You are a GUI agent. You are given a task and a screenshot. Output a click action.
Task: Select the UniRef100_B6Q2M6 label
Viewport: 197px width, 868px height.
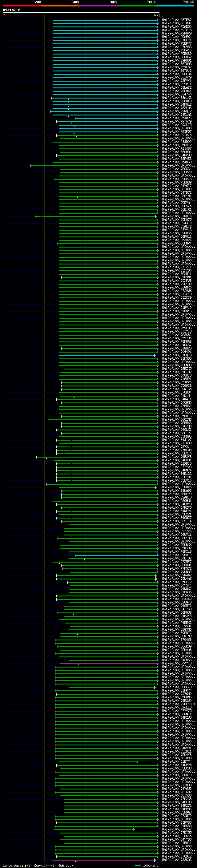[177, 419]
